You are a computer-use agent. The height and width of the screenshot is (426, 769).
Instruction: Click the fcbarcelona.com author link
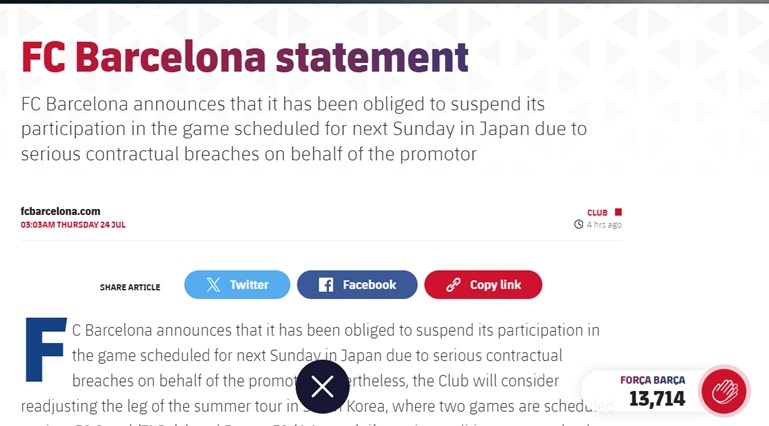click(60, 211)
